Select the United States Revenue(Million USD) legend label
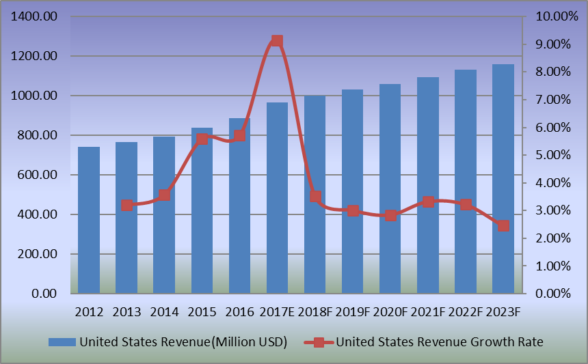The width and height of the screenshot is (588, 364). (183, 341)
